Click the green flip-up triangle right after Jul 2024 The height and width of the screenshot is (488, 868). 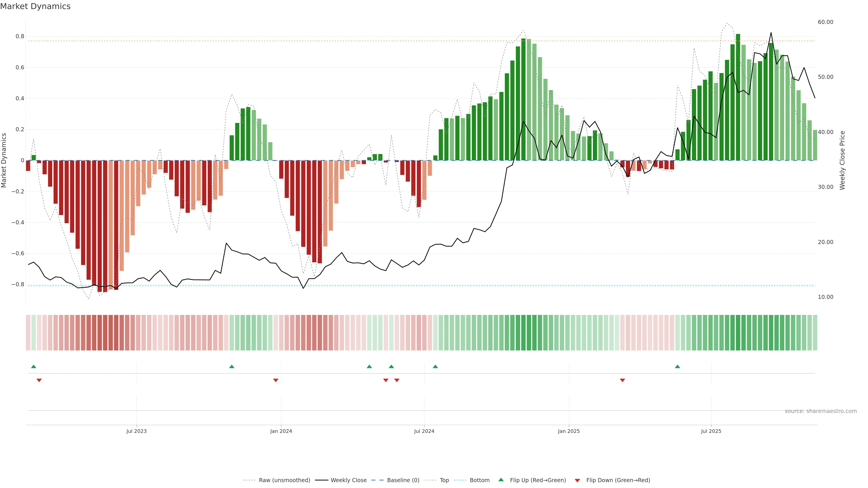(435, 366)
